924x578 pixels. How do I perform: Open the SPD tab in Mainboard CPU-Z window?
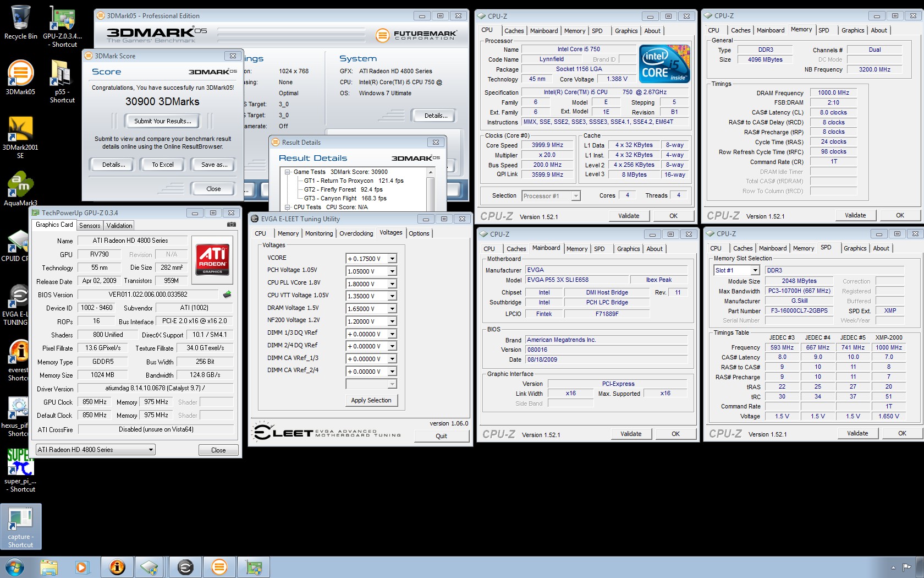[x=599, y=249]
